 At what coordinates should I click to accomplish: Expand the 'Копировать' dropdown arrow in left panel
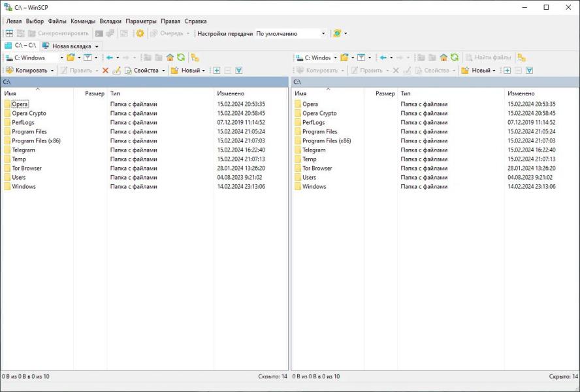coord(52,71)
